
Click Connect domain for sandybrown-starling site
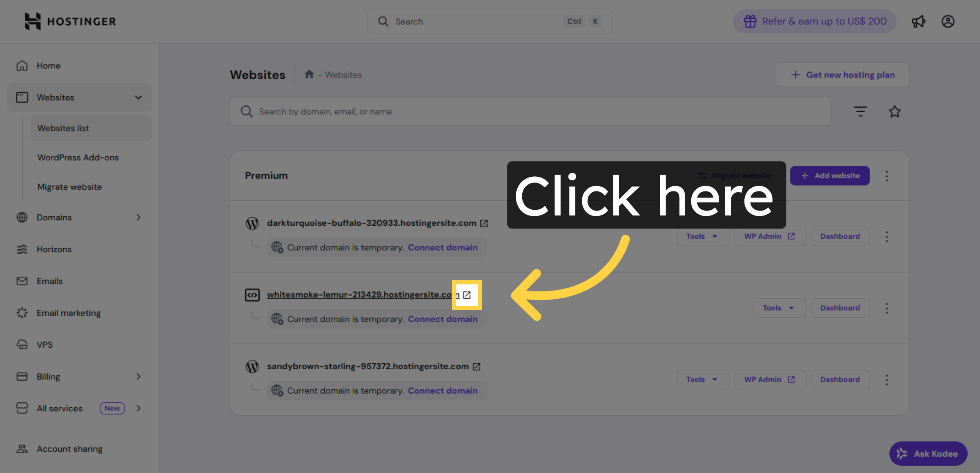coord(443,391)
